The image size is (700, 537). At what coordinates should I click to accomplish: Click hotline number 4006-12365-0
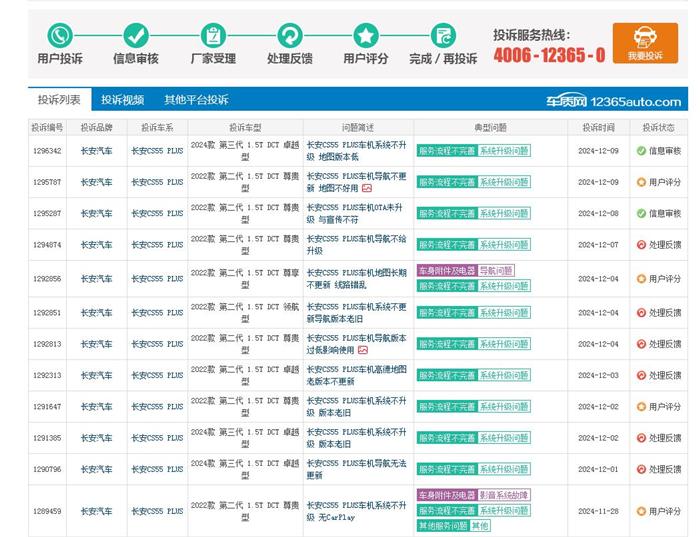[549, 55]
